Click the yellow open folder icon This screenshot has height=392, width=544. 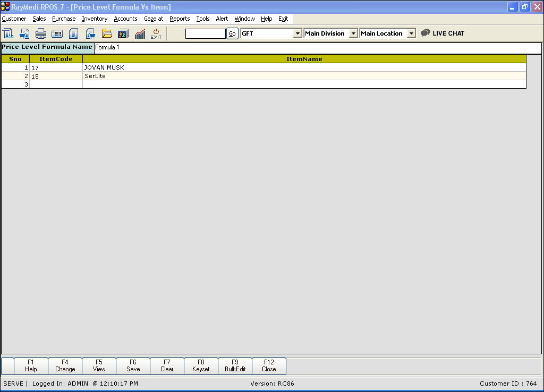(x=107, y=33)
